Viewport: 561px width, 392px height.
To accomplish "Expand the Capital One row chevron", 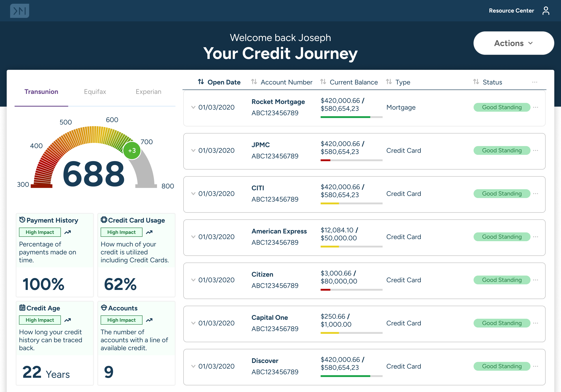I will [x=193, y=323].
